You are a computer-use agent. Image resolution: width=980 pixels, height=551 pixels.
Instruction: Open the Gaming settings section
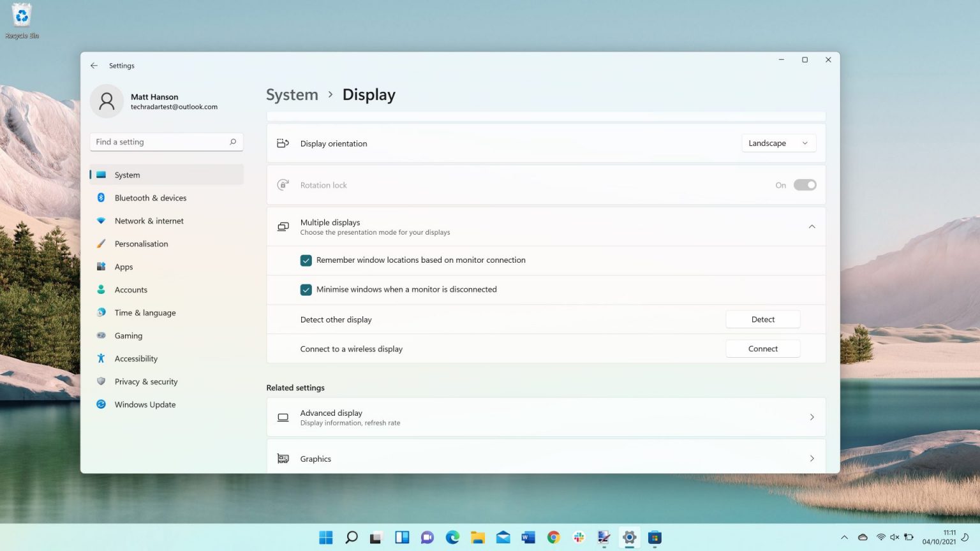[x=128, y=335]
